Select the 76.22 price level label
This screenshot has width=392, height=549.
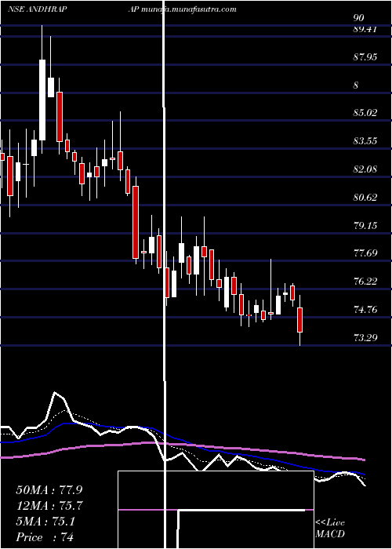click(x=365, y=281)
